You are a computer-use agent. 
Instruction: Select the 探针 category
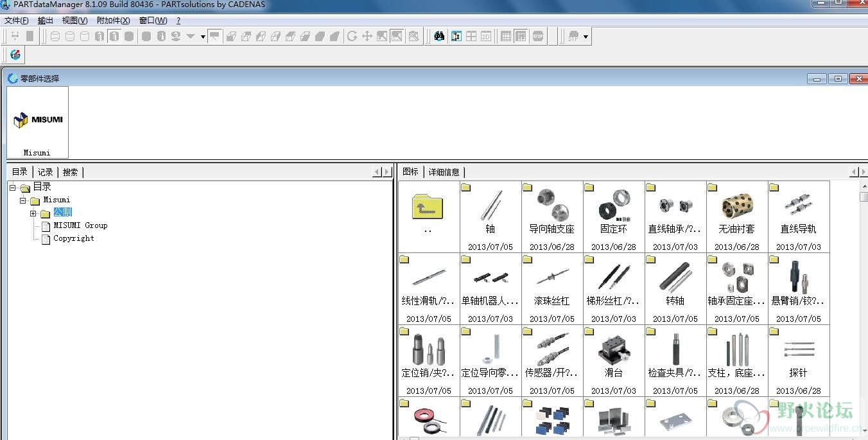[x=799, y=360]
